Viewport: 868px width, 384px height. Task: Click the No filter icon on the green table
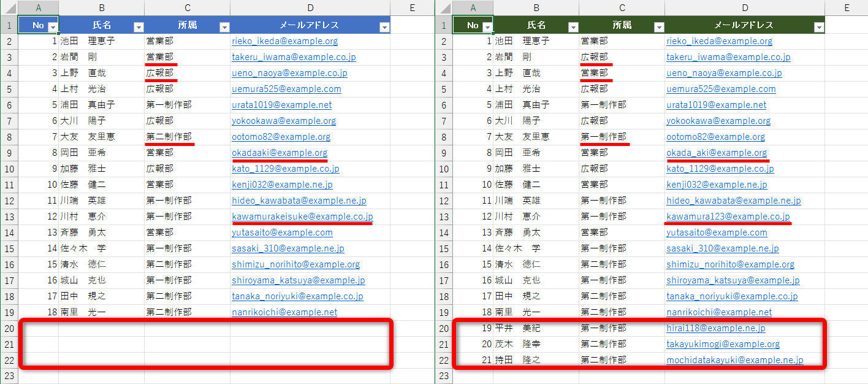(x=487, y=26)
